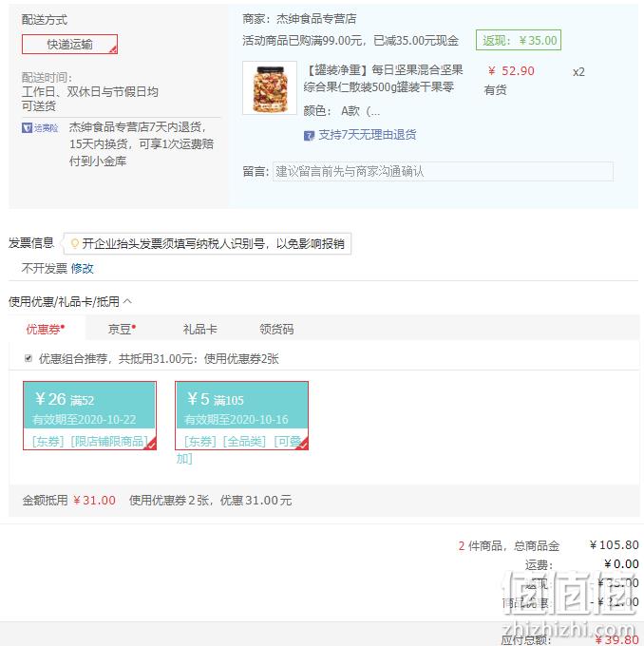644x646 pixels.
Task: Focus the 留言 message input field
Action: tap(443, 171)
